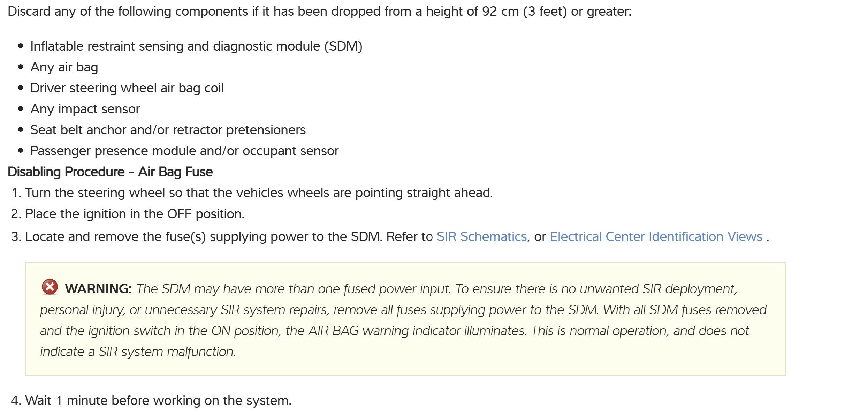Click the Inflatable restraint sensing module bullet
This screenshot has width=868, height=415.
[x=196, y=46]
